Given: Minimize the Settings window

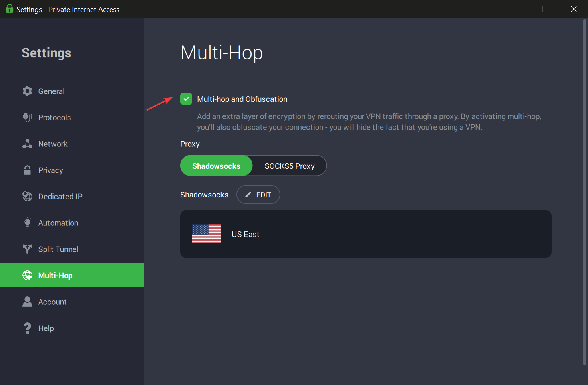Looking at the screenshot, I should tap(518, 9).
